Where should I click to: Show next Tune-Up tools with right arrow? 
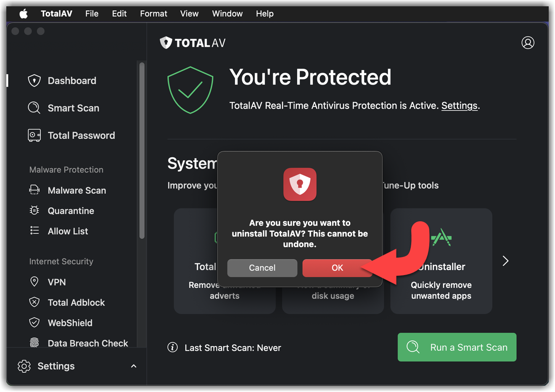coord(505,261)
